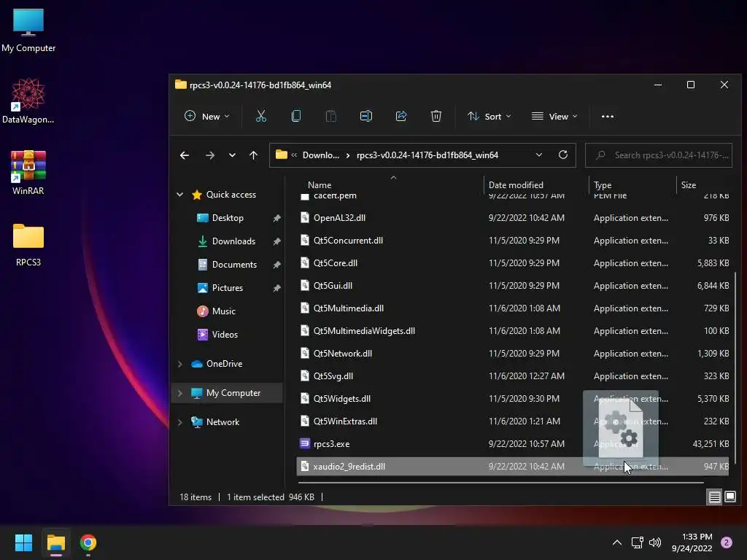Click the horizontal scrollbar of file list
747x560 pixels.
(x=500, y=483)
